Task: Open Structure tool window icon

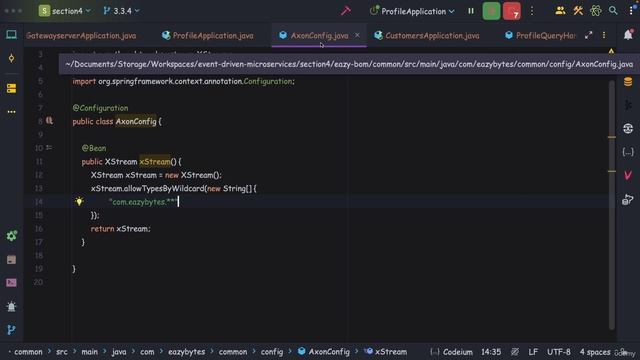Action: (11, 88)
